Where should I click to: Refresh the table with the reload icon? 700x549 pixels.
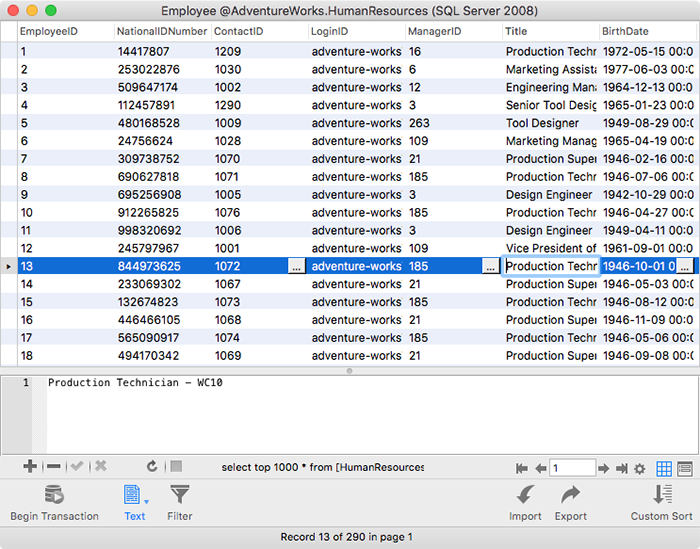click(x=152, y=467)
